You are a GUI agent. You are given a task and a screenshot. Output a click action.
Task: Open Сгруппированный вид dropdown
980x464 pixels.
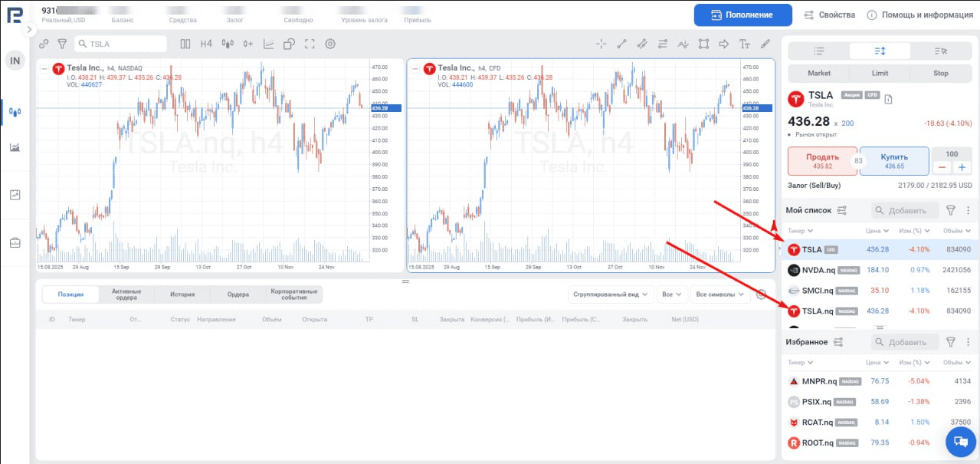pos(611,294)
